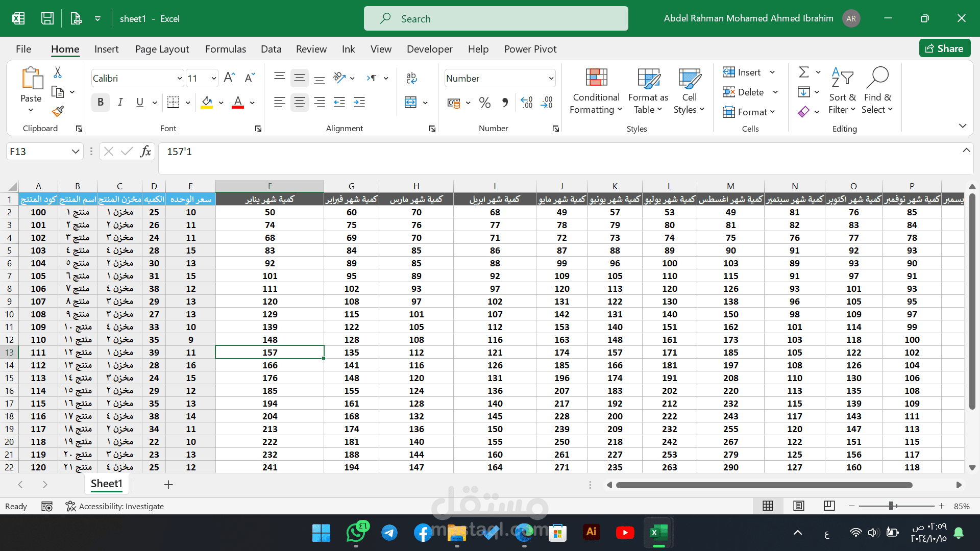Image resolution: width=980 pixels, height=551 pixels.
Task: Toggle Bold formatting
Action: 101,103
